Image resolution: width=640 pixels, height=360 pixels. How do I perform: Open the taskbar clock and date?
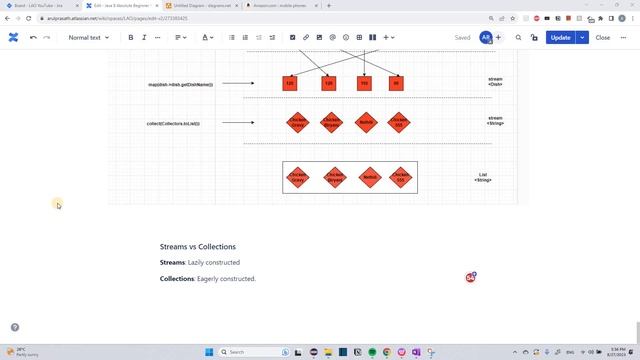616,352
